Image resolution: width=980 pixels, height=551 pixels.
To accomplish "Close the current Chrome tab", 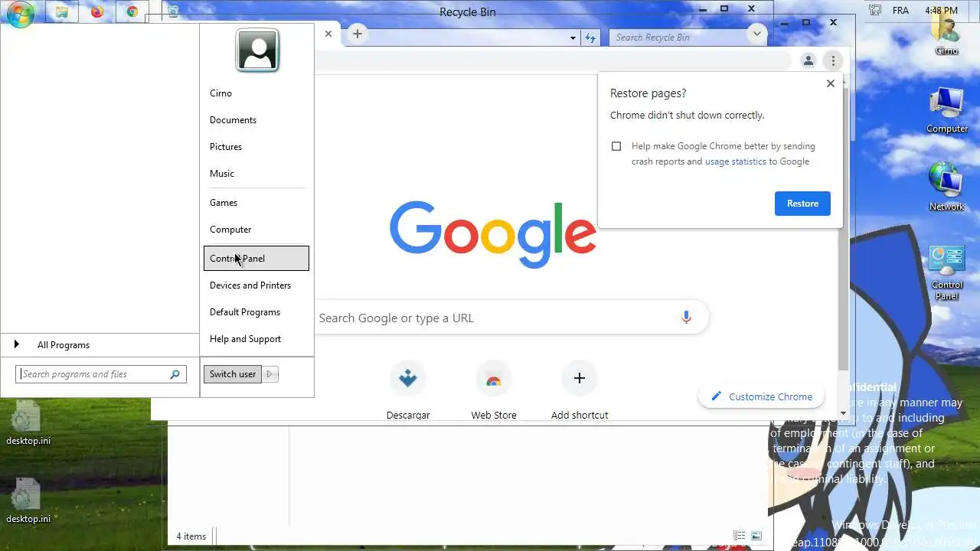I will pos(328,34).
